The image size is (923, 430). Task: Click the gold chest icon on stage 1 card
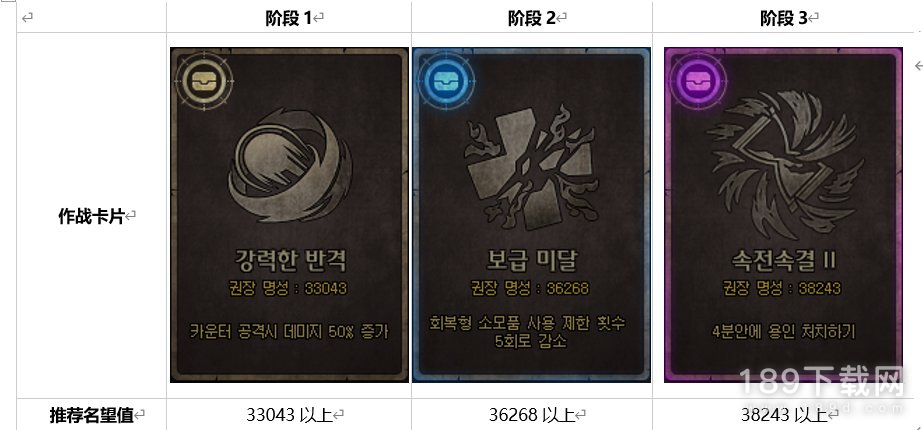204,82
